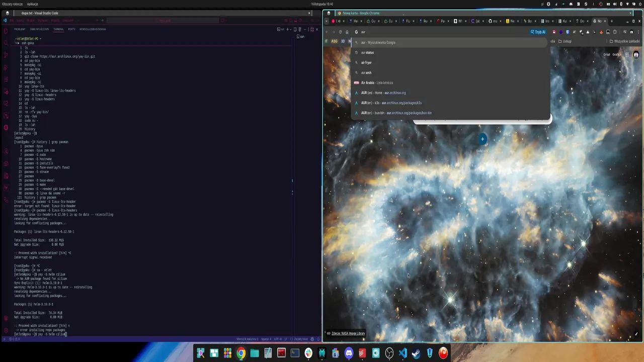
Task: Open Google apps grid on new tab
Action: click(627, 54)
